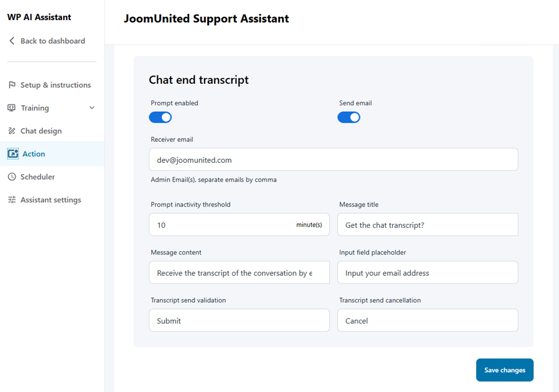
Task: Open Assistant settings from sidebar
Action: pyautogui.click(x=50, y=200)
